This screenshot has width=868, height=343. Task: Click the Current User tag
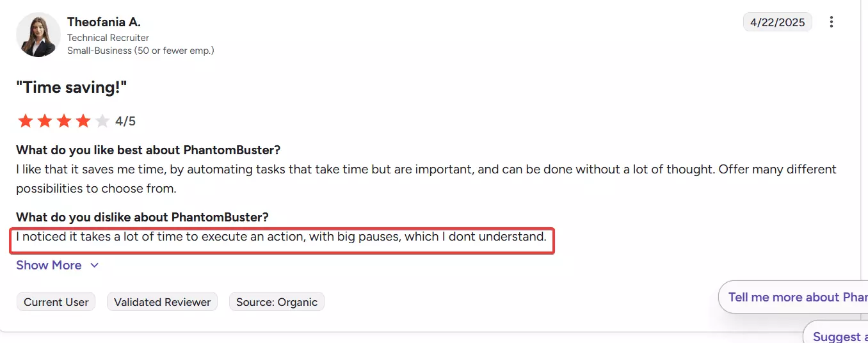click(56, 302)
